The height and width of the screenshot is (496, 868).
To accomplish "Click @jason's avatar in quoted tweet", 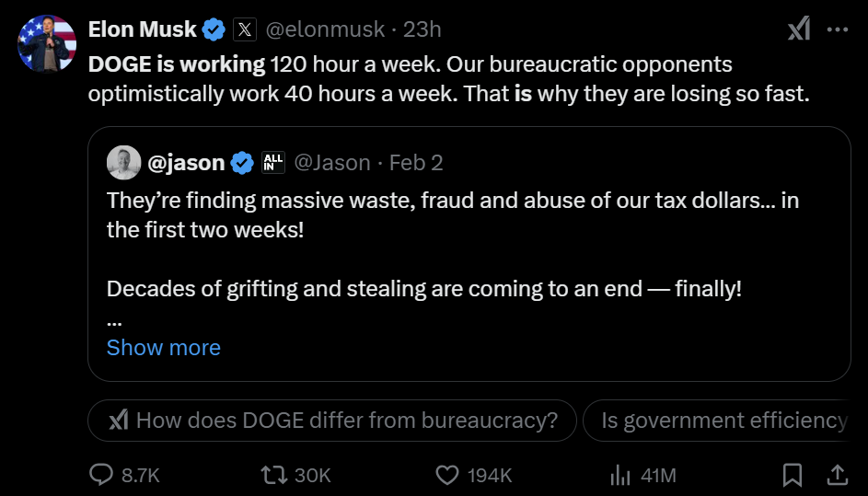I will pos(124,163).
